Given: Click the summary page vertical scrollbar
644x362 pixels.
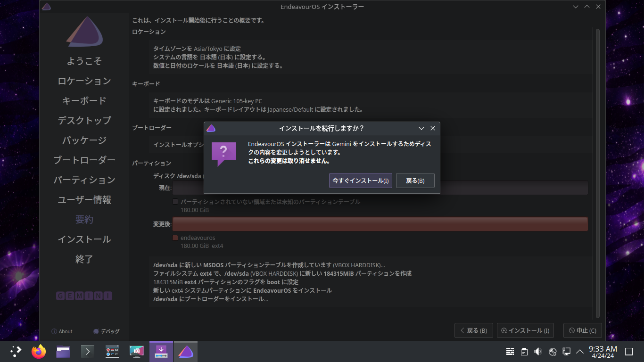Looking at the screenshot, I should 597,173.
